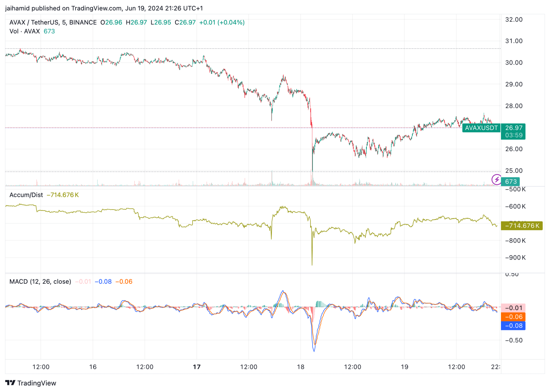Image resolution: width=550 pixels, height=392 pixels.
Task: Click the MACD legend's blue −0.08 value
Action: click(103, 282)
